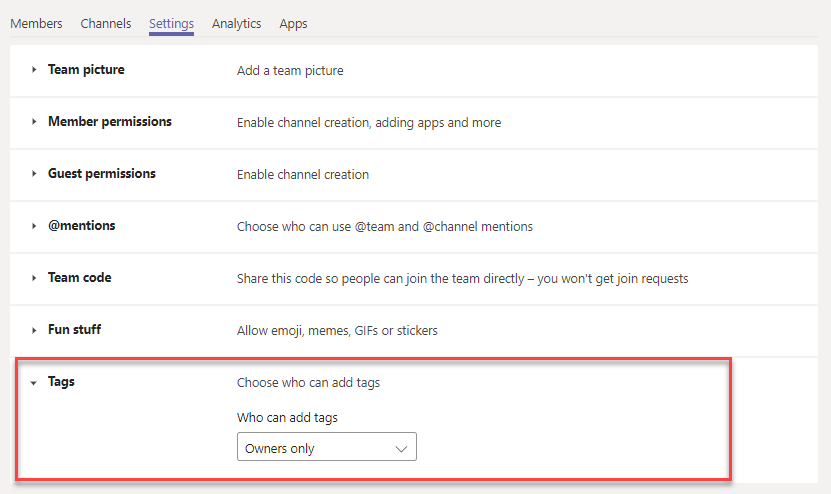Click the Tags heading label

click(x=61, y=382)
